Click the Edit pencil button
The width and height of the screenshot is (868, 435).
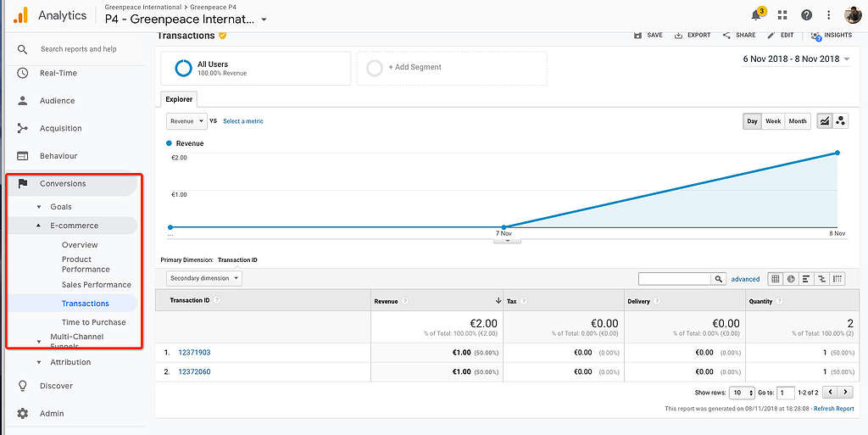pyautogui.click(x=781, y=35)
